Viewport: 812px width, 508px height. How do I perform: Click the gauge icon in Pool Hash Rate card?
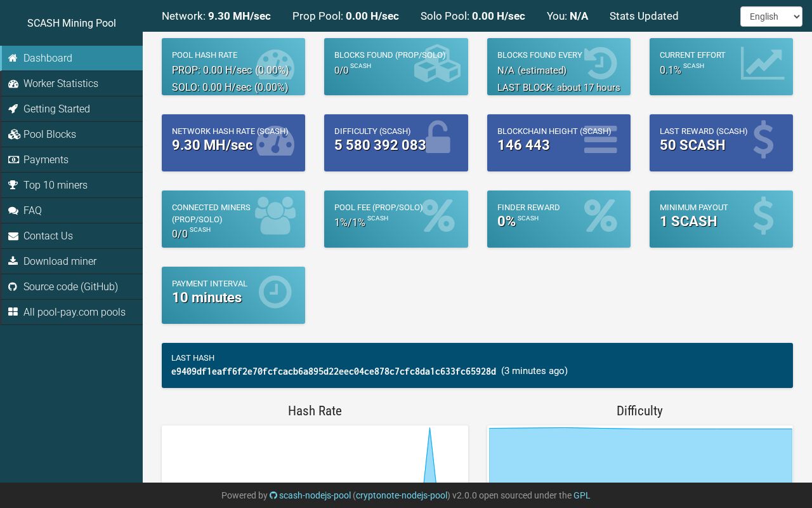[275, 65]
